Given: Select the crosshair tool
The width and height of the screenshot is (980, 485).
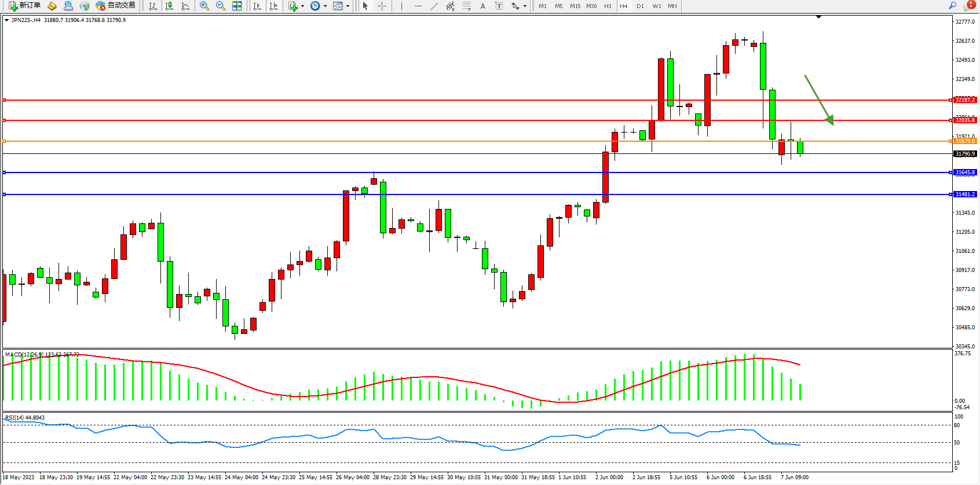Looking at the screenshot, I should (382, 6).
